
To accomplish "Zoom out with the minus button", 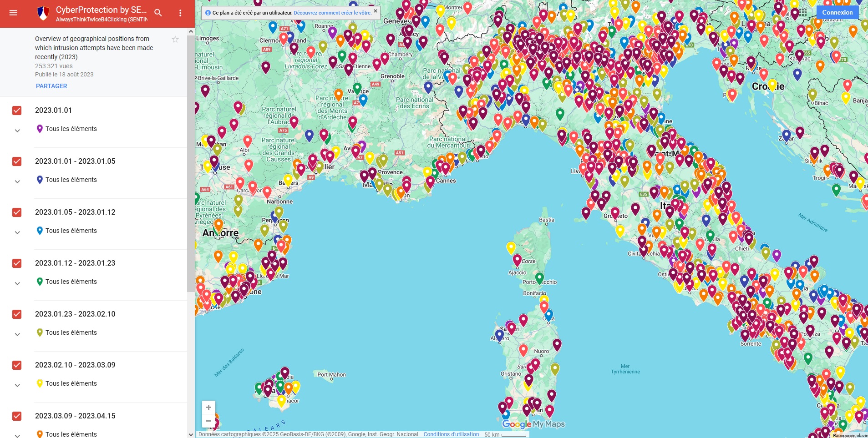I will [x=208, y=421].
